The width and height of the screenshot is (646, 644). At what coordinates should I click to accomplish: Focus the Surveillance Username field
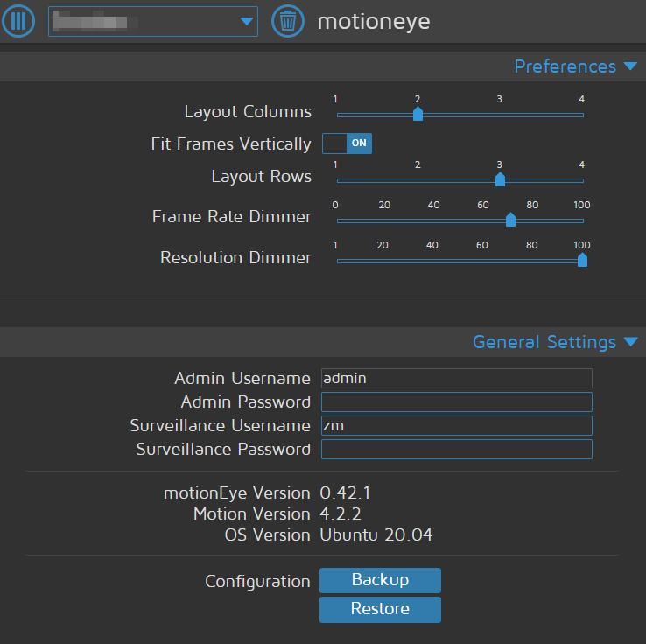[456, 425]
